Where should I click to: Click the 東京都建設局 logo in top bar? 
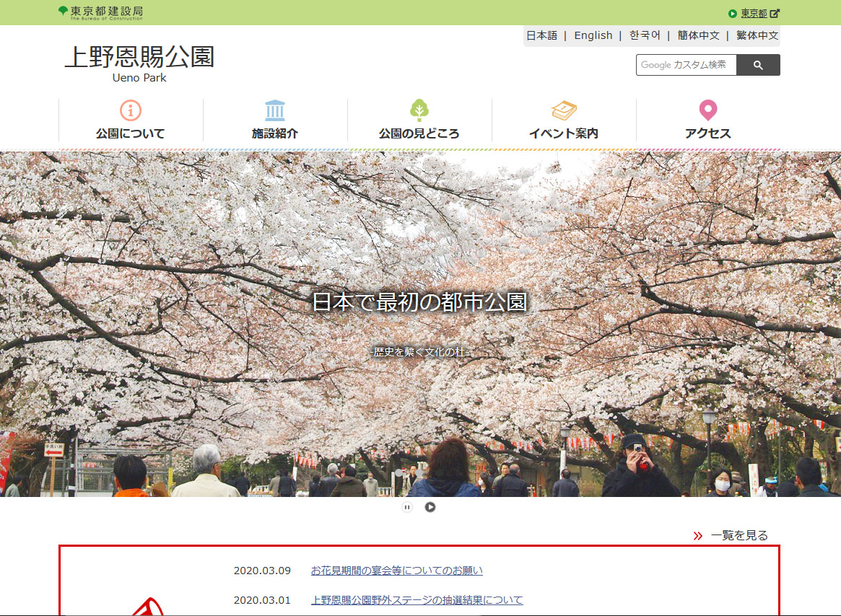(100, 12)
